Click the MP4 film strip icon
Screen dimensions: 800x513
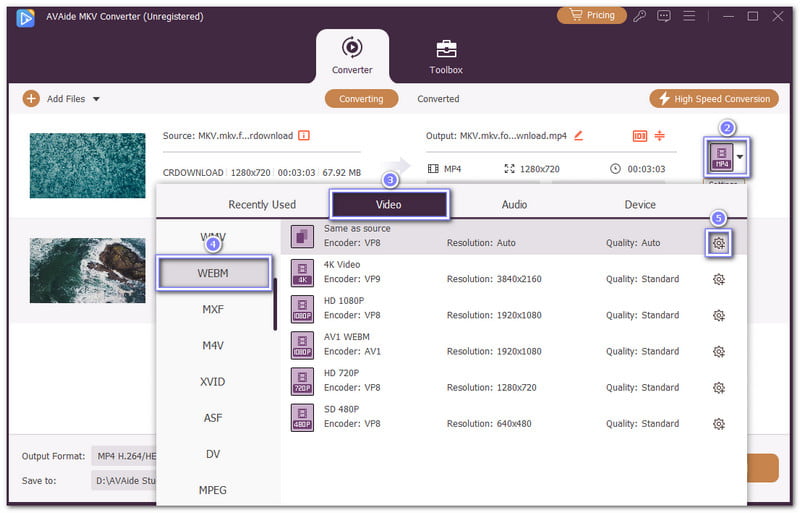click(433, 169)
